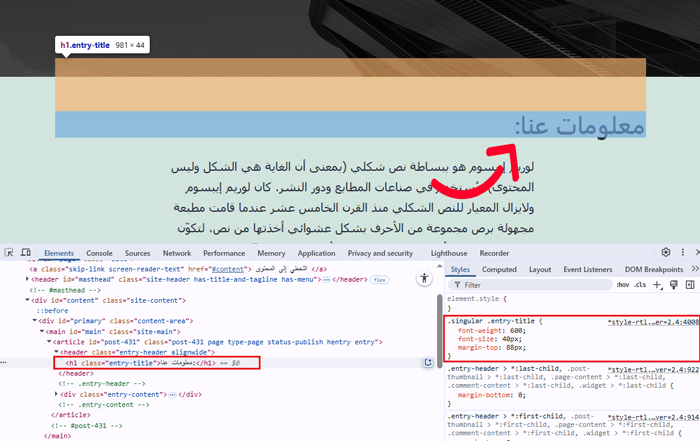Expand the header#masthead node
The image size is (700, 441).
point(27,279)
